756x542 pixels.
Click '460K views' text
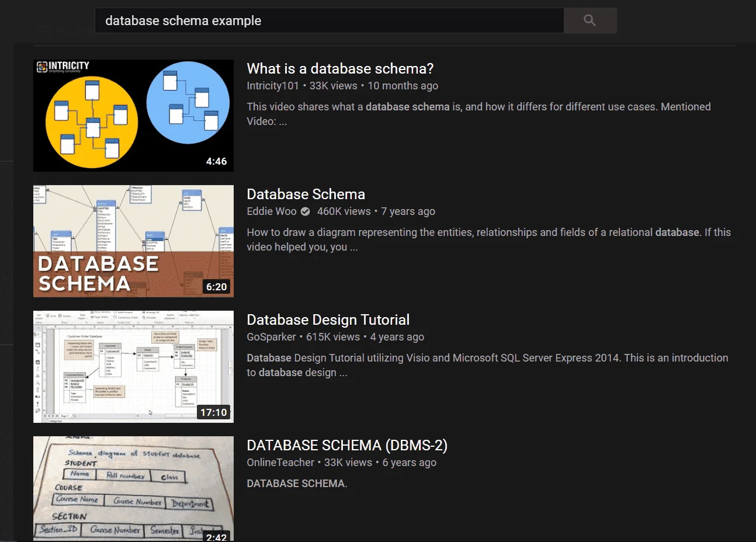pyautogui.click(x=344, y=211)
